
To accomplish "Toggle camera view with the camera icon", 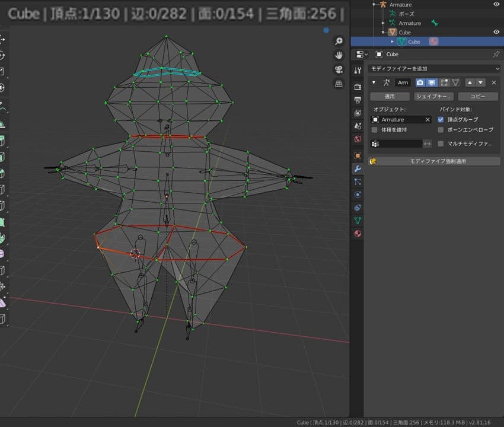I will point(339,69).
